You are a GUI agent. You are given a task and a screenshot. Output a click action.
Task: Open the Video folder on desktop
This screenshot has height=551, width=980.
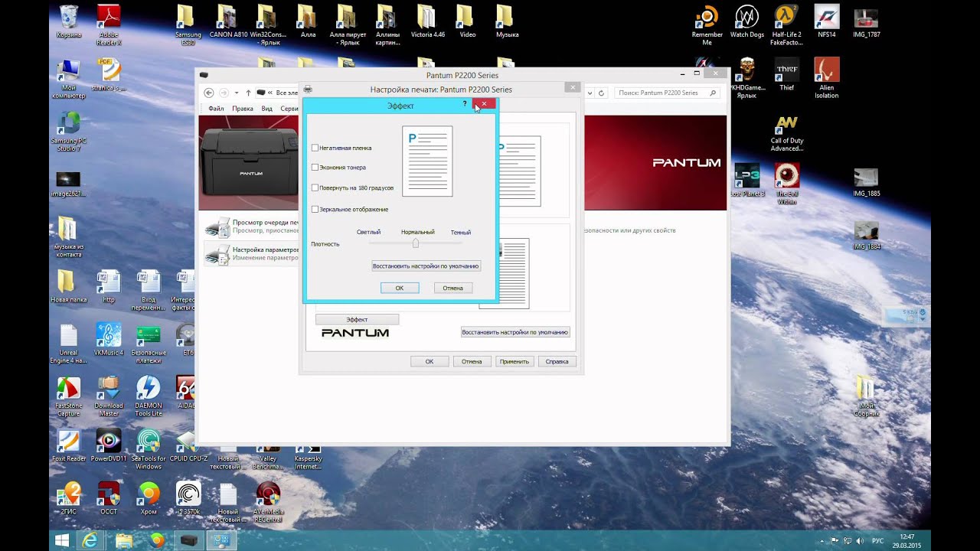[x=467, y=21]
